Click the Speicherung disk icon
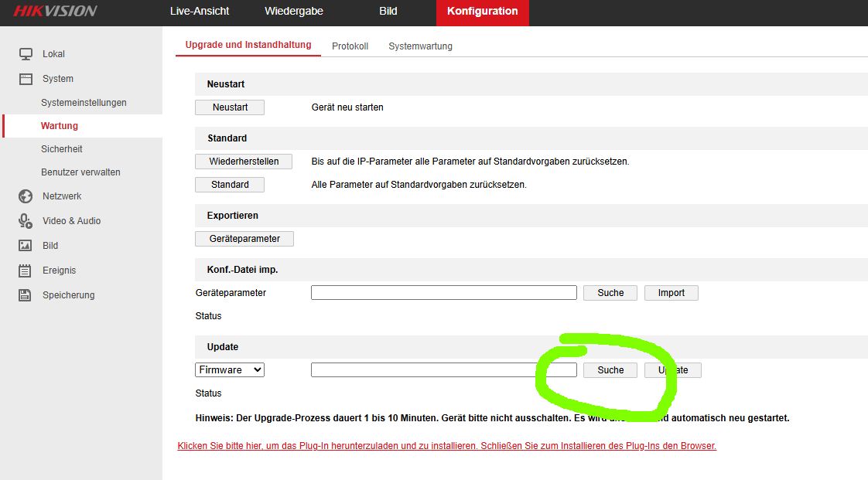The width and height of the screenshot is (868, 480). coord(26,295)
